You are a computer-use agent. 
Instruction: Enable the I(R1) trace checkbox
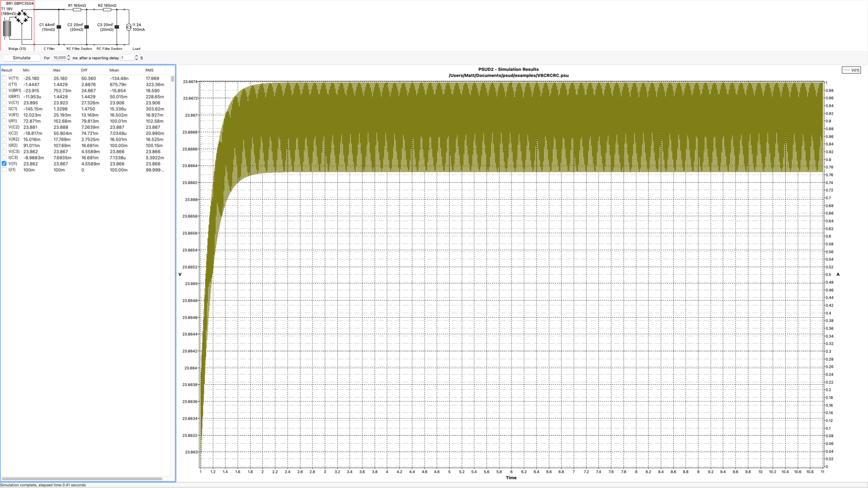point(4,121)
